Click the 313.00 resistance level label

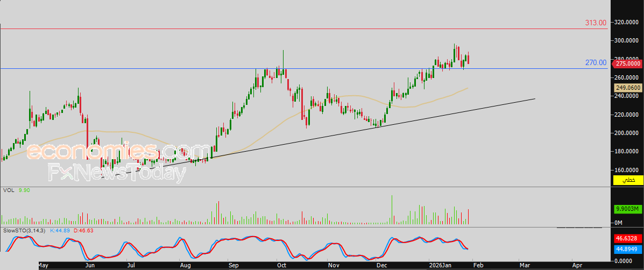click(x=596, y=23)
